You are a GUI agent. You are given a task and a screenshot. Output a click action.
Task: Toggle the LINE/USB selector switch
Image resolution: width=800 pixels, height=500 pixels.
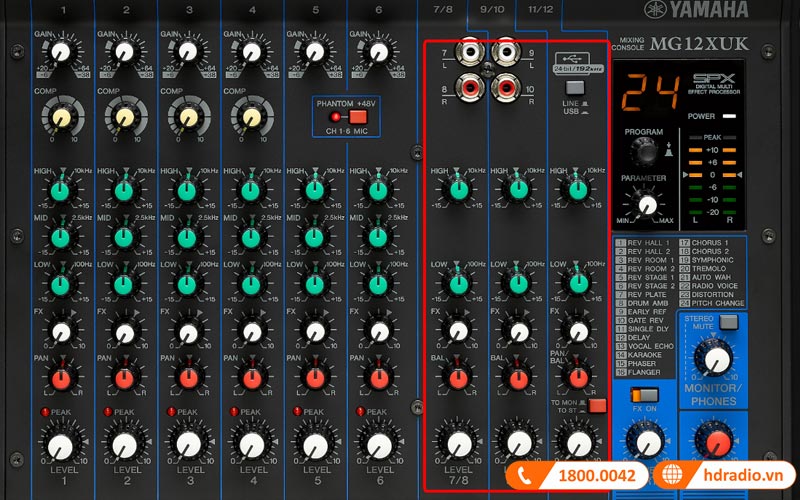575,87
